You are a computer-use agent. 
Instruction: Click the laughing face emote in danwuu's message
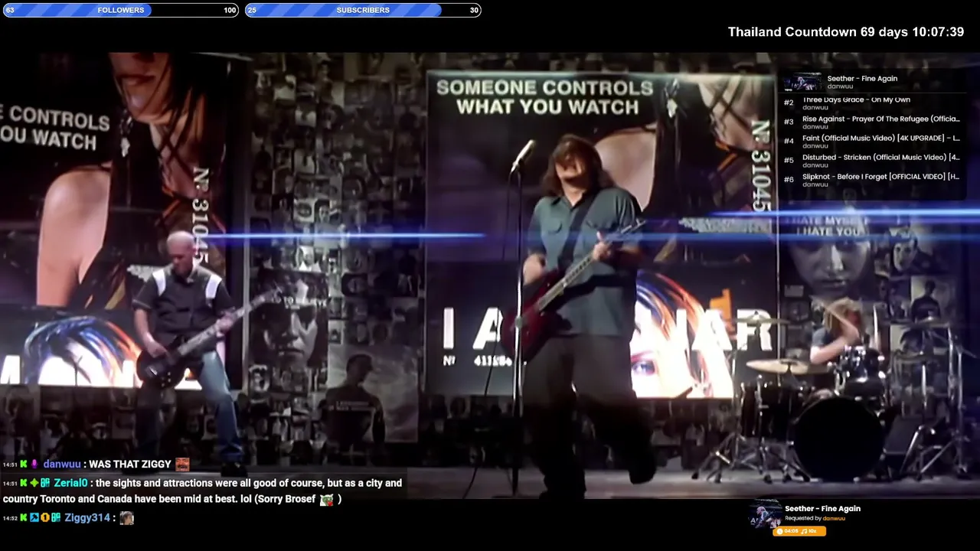coord(182,464)
